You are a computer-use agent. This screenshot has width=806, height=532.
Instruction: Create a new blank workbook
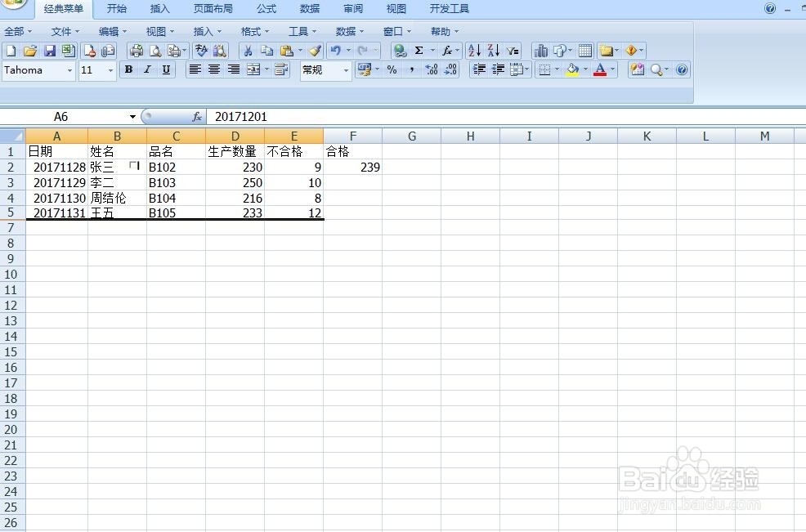pyautogui.click(x=11, y=51)
